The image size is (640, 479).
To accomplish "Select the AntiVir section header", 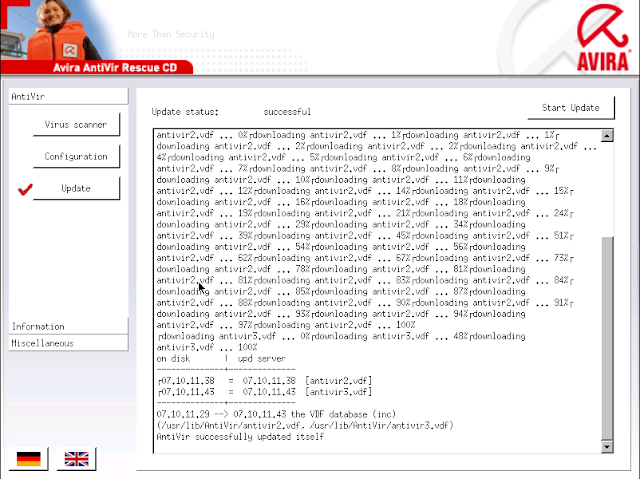I will pyautogui.click(x=69, y=96).
